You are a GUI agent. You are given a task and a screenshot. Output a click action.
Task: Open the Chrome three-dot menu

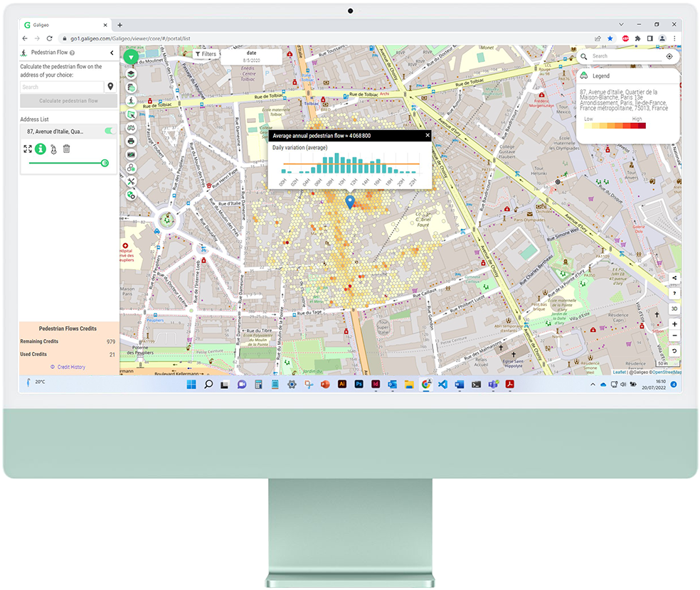tap(674, 38)
